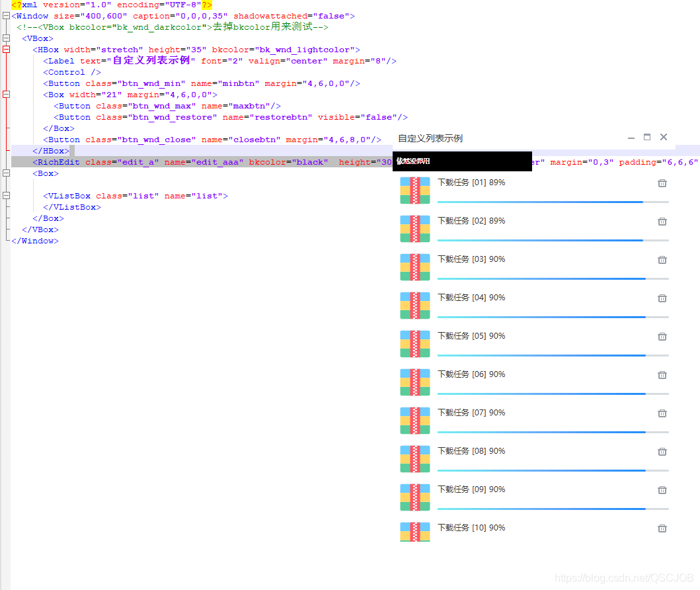Image resolution: width=700 pixels, height=590 pixels.
Task: Delete download task [04] via trash icon
Action: 662,298
